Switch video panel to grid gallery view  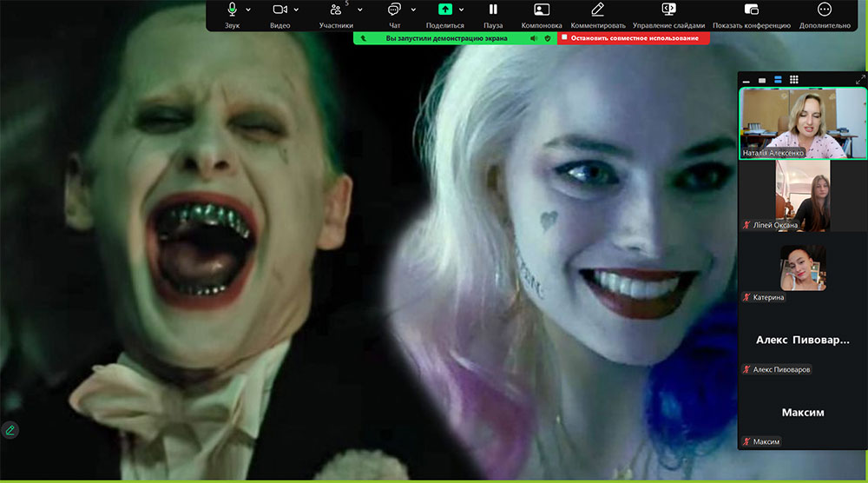(794, 80)
